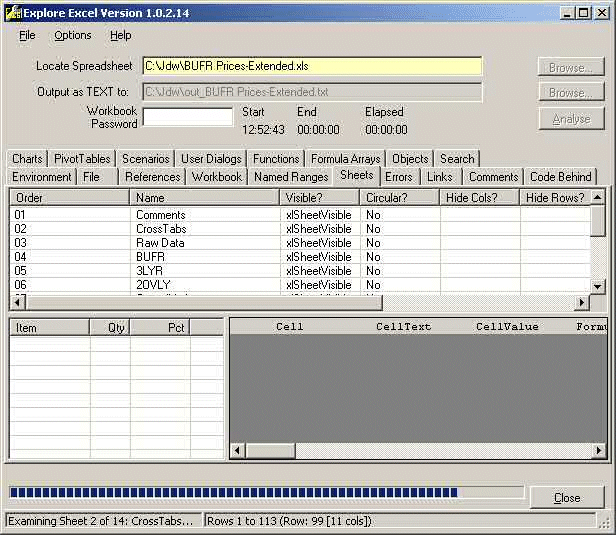Image resolution: width=616 pixels, height=535 pixels.
Task: Click the sheets list scroll down arrow
Action: pos(598,287)
